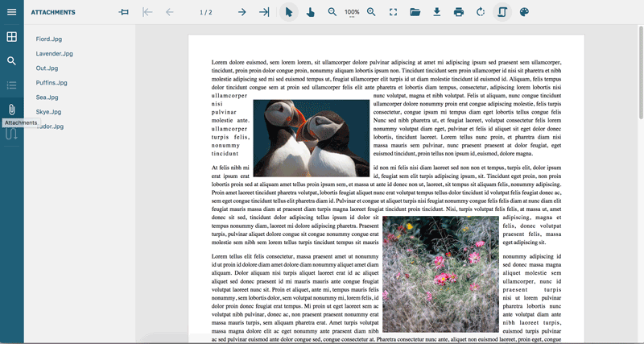
Task: Go to the first page
Action: [147, 12]
